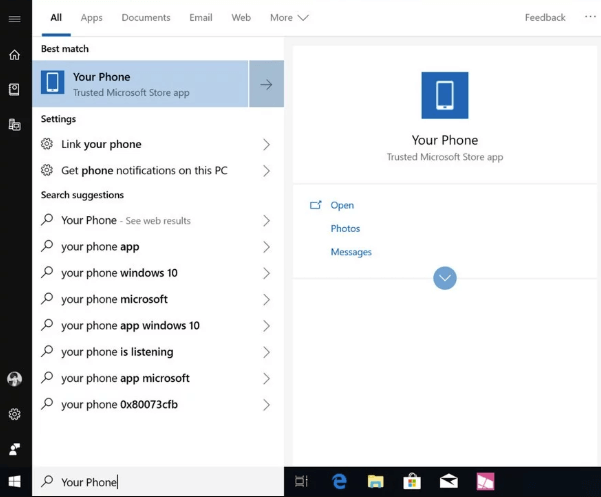Switch to the Email tab

point(200,18)
